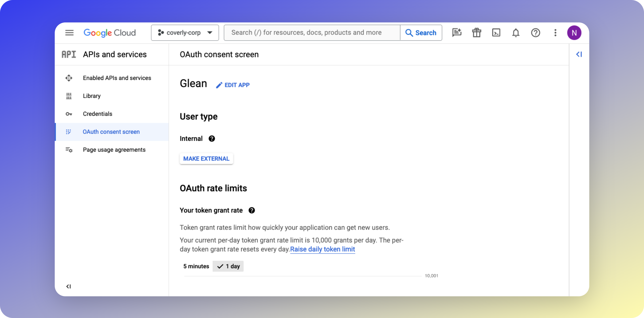This screenshot has width=644, height=318.
Task: Click the free trial gift icon
Action: 476,32
